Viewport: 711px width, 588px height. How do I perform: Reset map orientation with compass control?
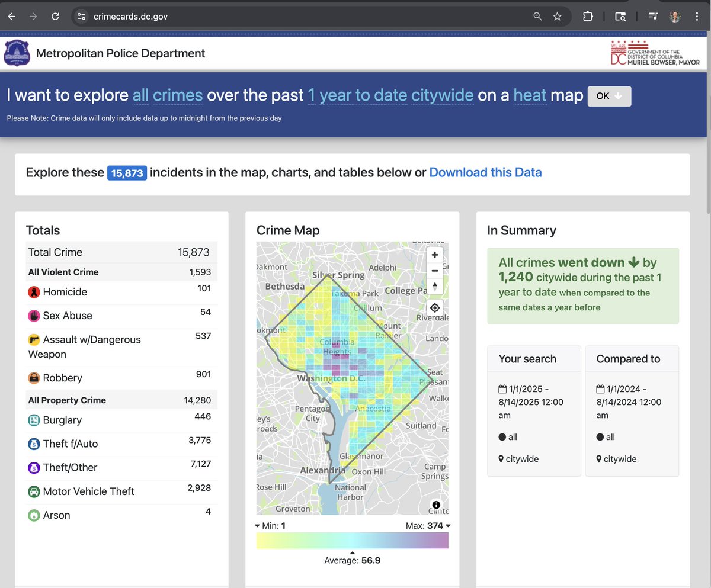(x=434, y=286)
